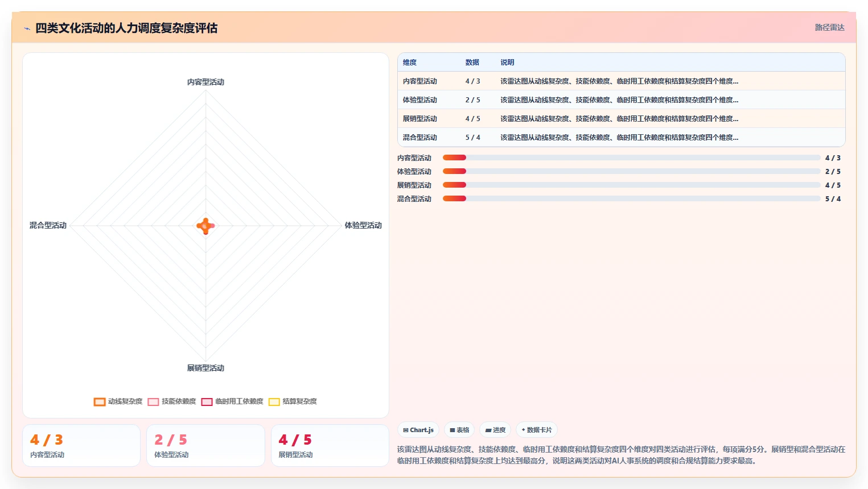Viewport: 868px width, 489px height.
Task: Select the 维度 column header
Action: click(x=410, y=63)
